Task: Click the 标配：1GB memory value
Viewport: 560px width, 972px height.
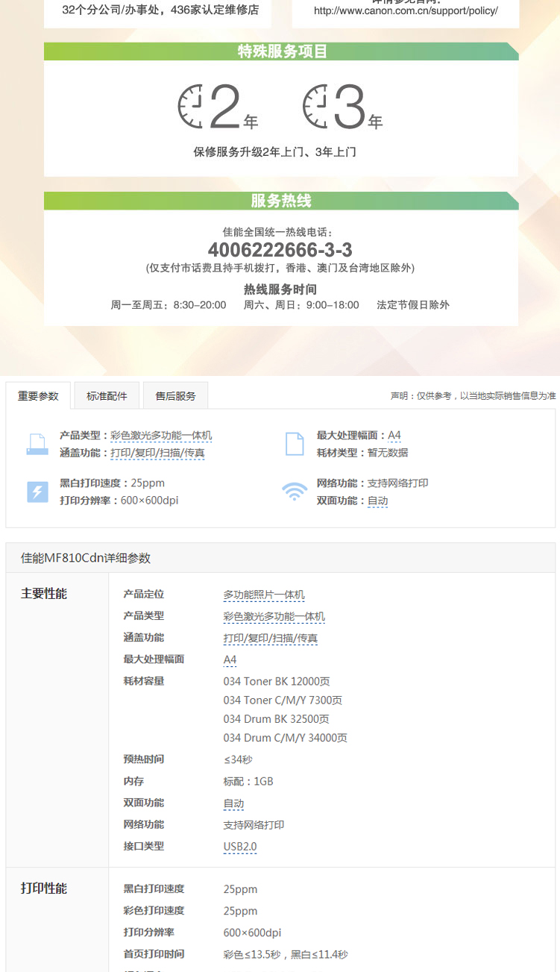Action: click(248, 781)
